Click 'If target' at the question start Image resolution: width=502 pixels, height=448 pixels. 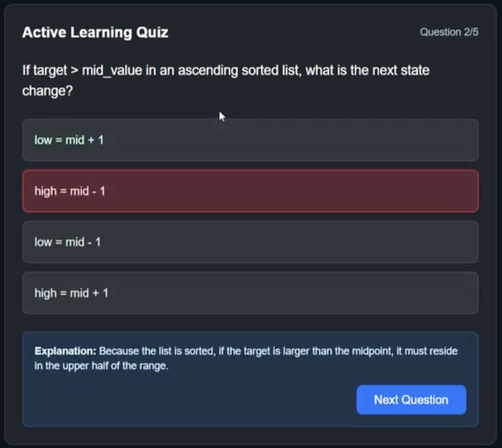[45, 70]
